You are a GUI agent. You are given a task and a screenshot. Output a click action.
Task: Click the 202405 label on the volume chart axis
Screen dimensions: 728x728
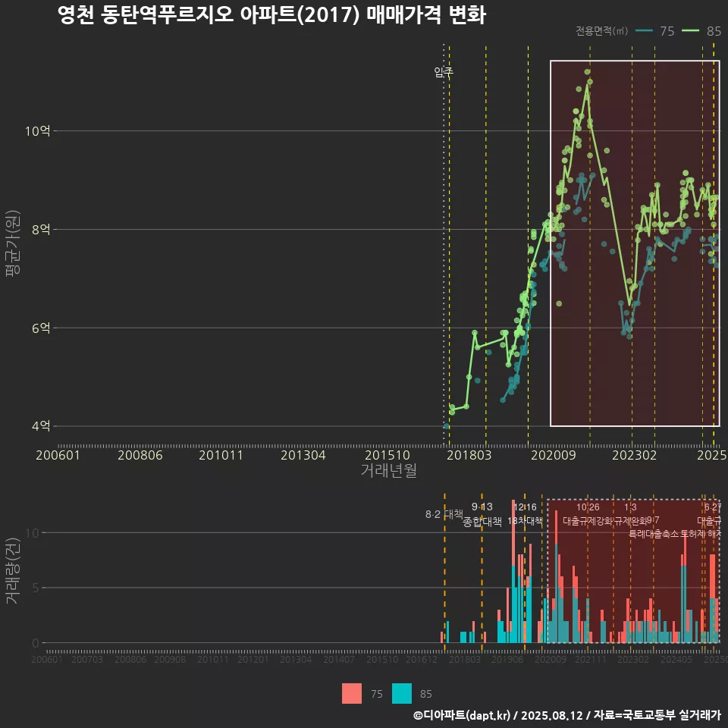pos(676,659)
